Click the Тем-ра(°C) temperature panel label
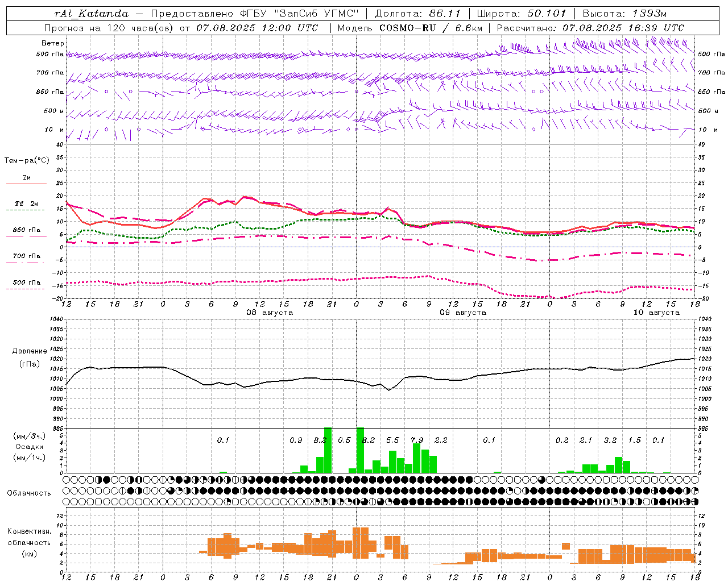This screenshot has height=582, width=728. click(27, 161)
